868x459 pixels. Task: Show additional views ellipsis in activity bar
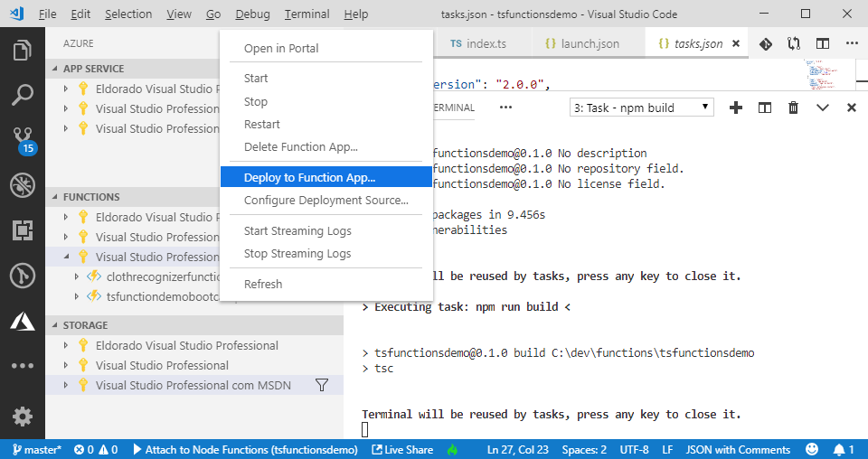pyautogui.click(x=22, y=366)
